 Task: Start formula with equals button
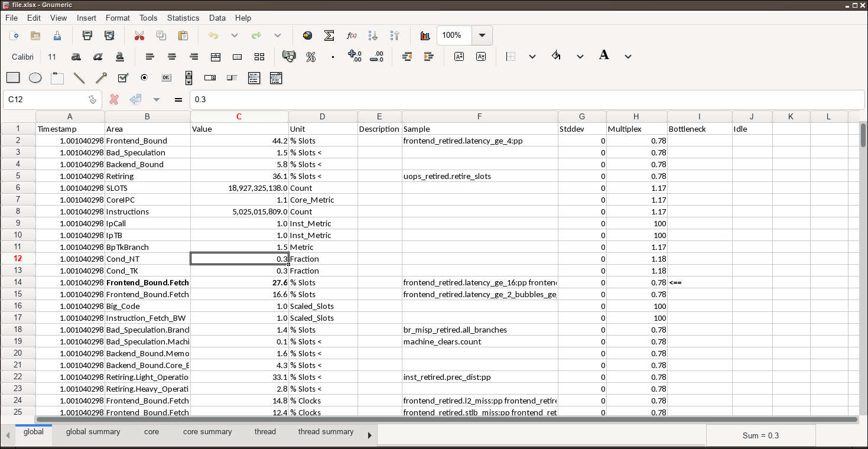[178, 100]
